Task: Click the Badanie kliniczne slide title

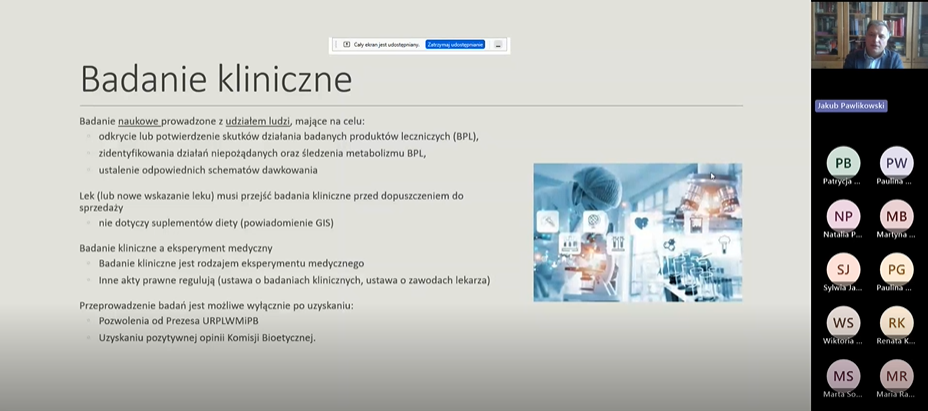Action: click(x=215, y=78)
